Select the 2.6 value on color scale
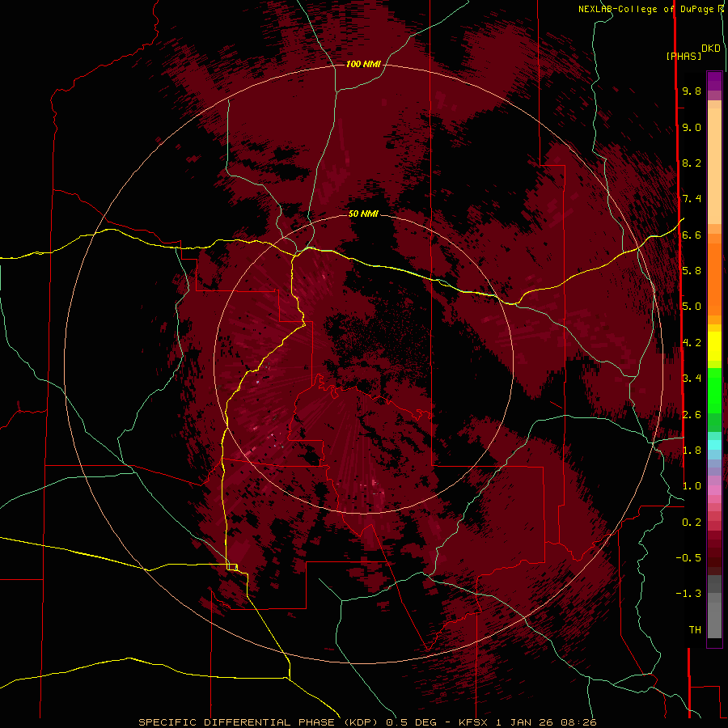 (692, 415)
